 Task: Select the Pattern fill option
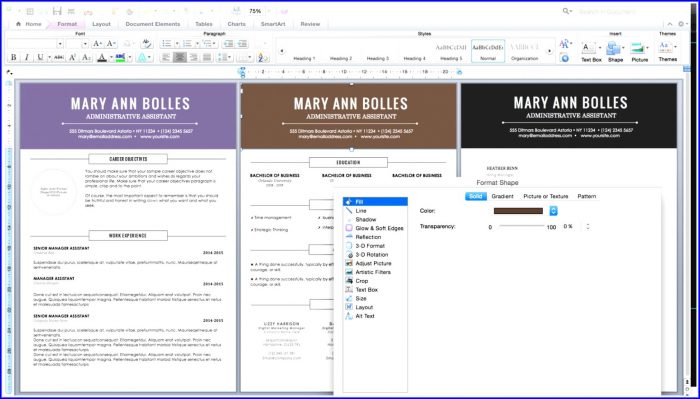pyautogui.click(x=587, y=196)
